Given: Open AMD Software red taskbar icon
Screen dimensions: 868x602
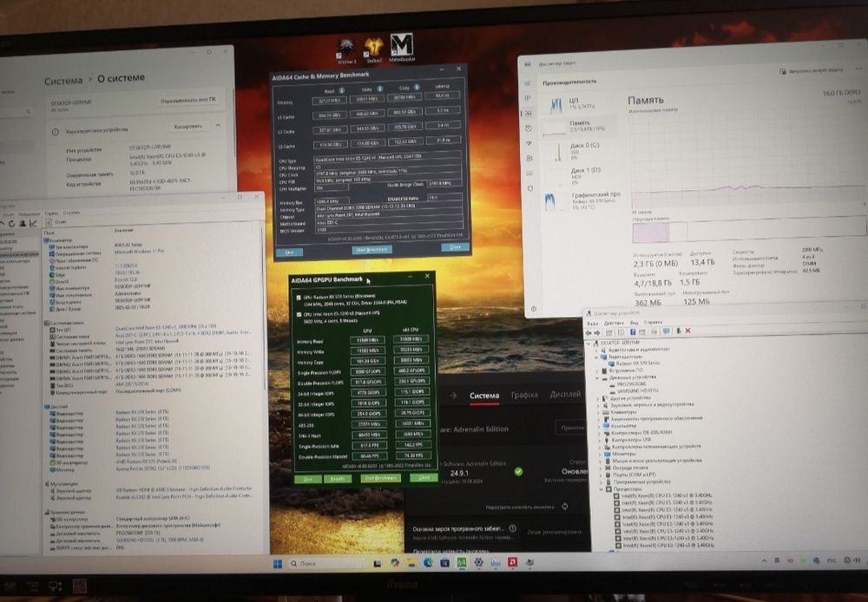Looking at the screenshot, I should 513,562.
